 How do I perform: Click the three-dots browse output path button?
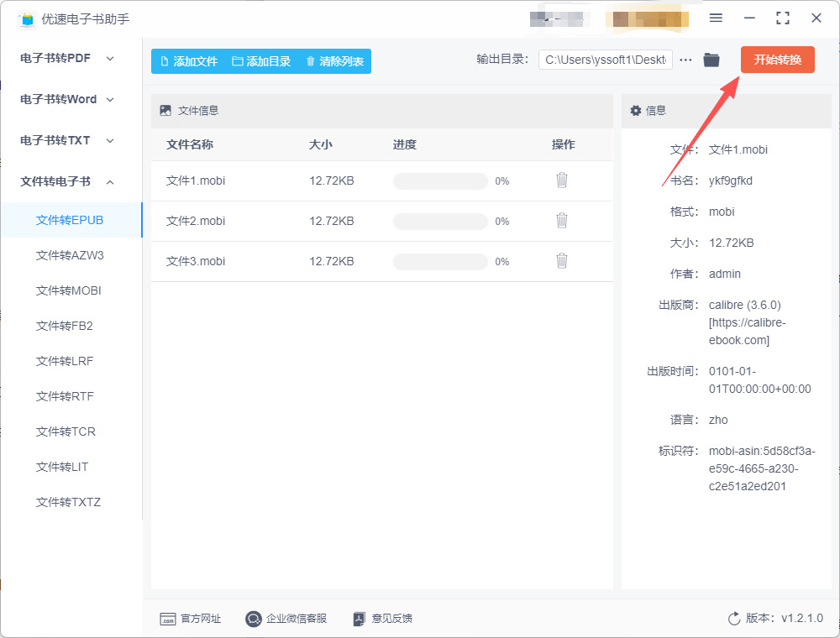click(x=686, y=60)
